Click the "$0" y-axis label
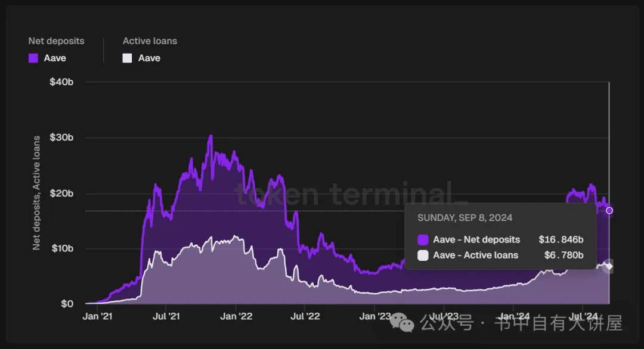 (x=67, y=304)
